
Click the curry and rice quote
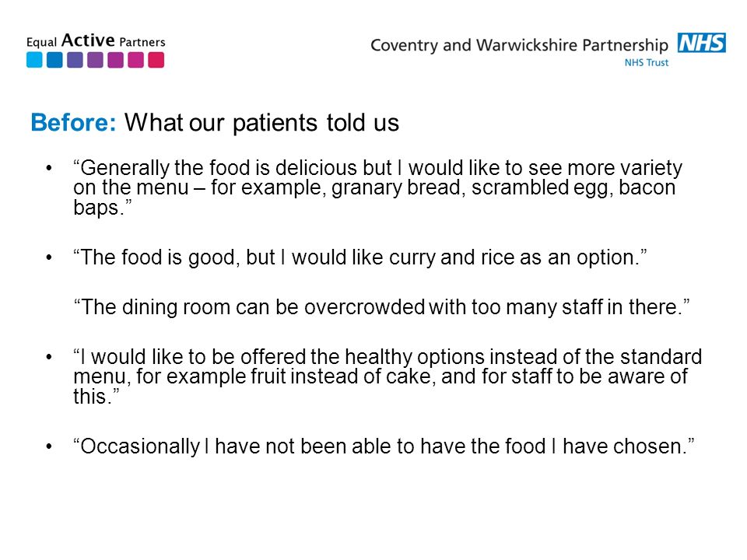(x=360, y=257)
